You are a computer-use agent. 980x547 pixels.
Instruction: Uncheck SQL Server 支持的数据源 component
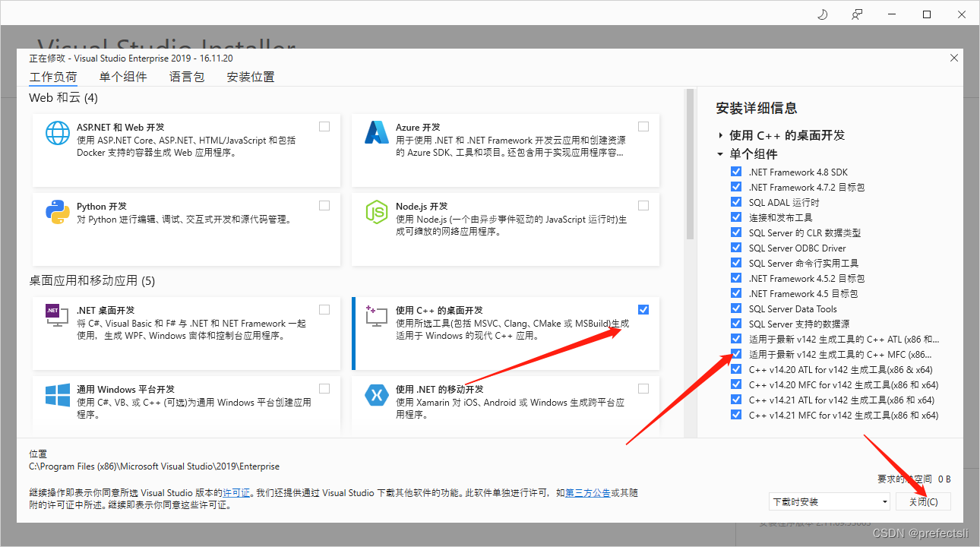pos(735,324)
